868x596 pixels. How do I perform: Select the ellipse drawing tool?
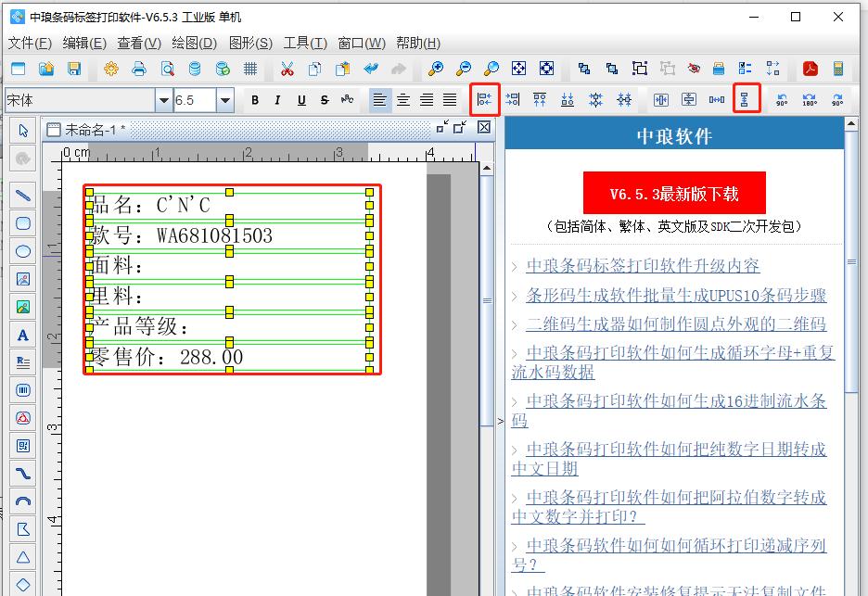point(22,251)
